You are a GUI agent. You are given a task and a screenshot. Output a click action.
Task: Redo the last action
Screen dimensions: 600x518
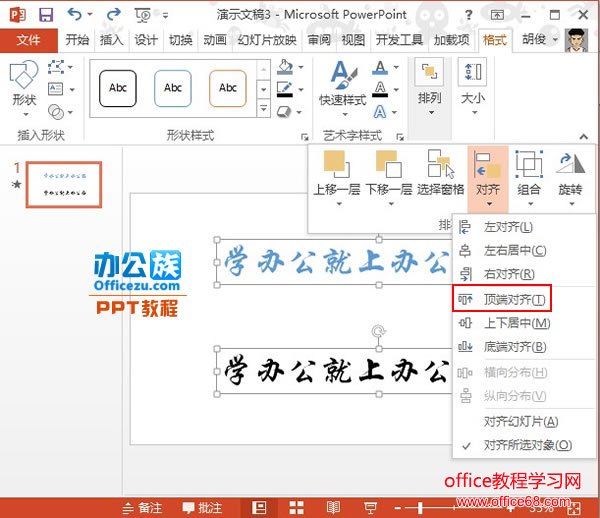[x=114, y=15]
